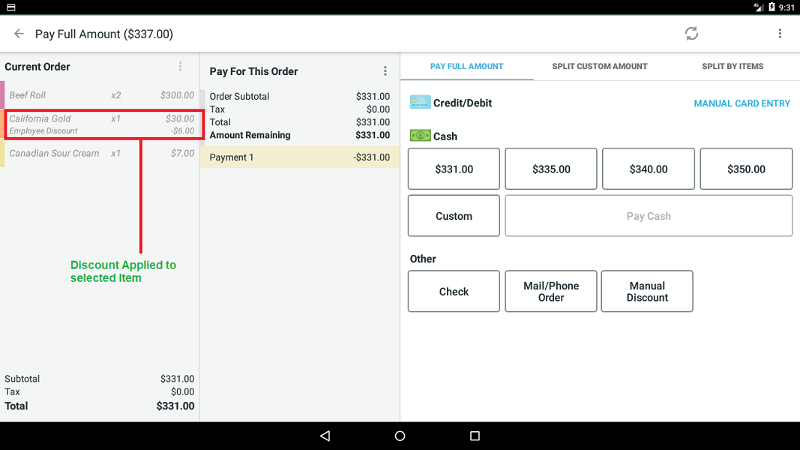This screenshot has height=450, width=800.
Task: Click Tax $0.00 row in Current Order footer
Action: [x=99, y=392]
